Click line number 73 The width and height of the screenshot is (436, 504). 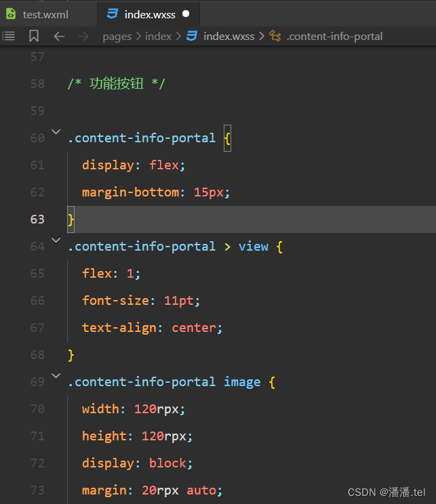[37, 490]
